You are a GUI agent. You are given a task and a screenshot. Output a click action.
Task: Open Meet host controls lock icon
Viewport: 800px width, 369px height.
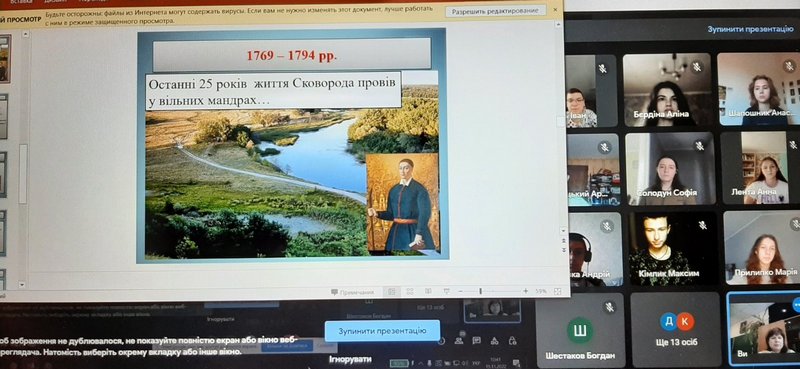[x=512, y=340]
